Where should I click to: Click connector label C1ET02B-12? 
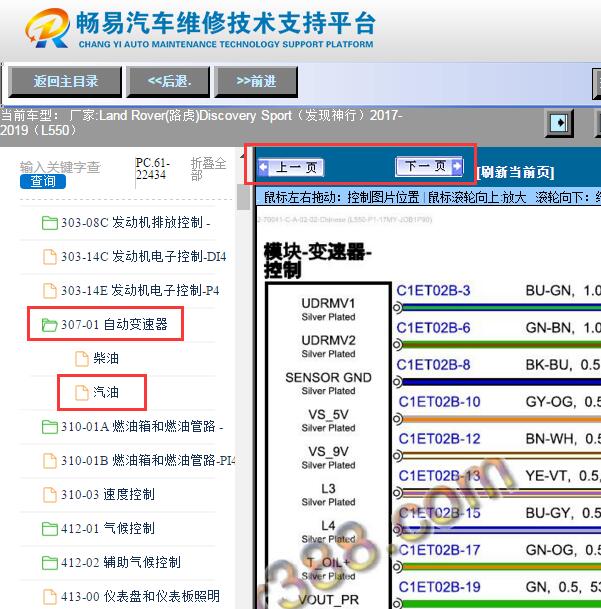[439, 438]
